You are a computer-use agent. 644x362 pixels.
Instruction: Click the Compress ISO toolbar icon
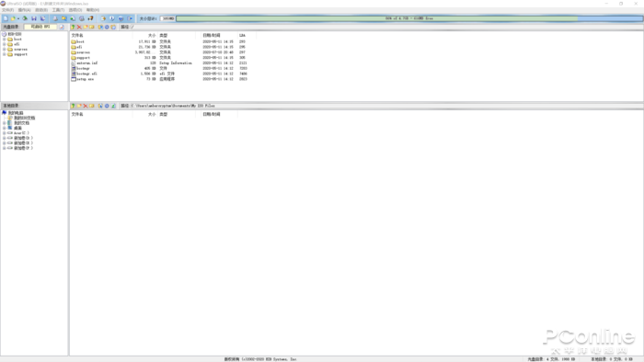[x=73, y=18]
